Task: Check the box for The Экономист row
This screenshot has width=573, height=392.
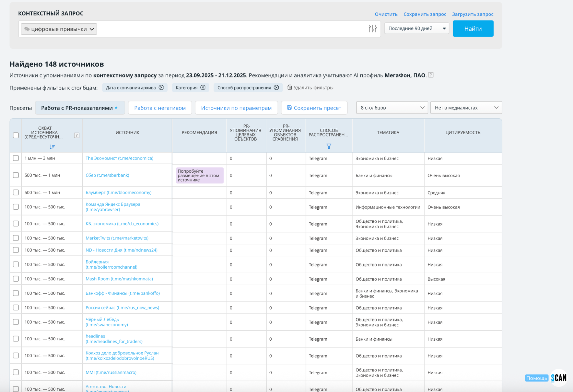Action: (x=16, y=158)
